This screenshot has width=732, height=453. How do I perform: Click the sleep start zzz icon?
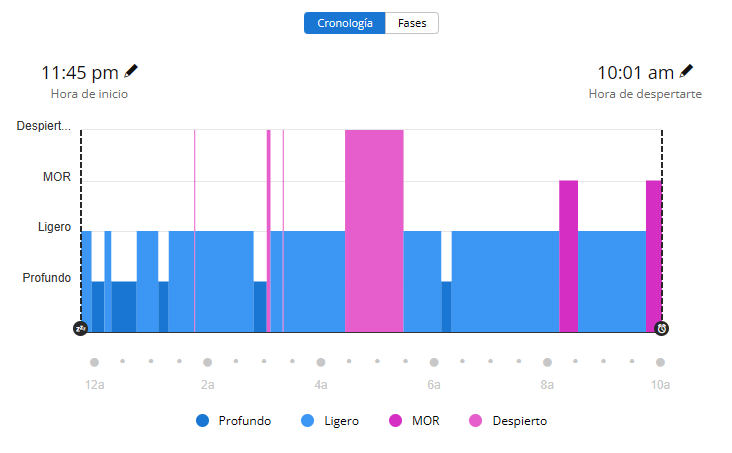coord(81,328)
